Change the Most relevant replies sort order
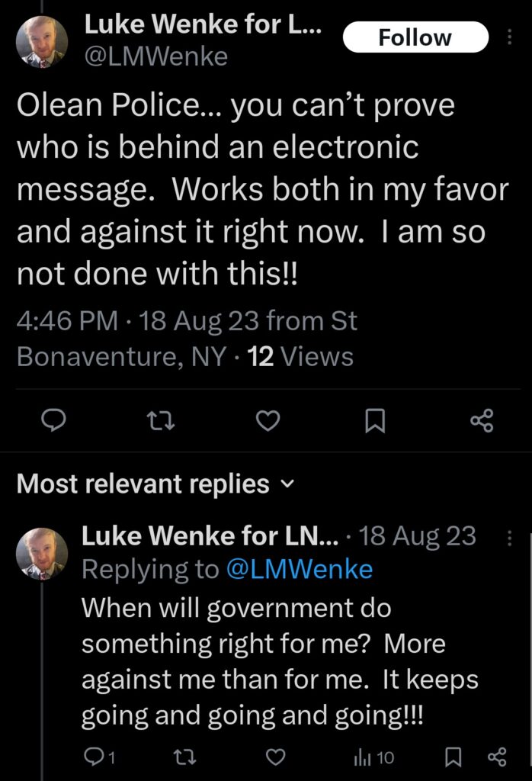This screenshot has height=781, width=532. pyautogui.click(x=287, y=484)
